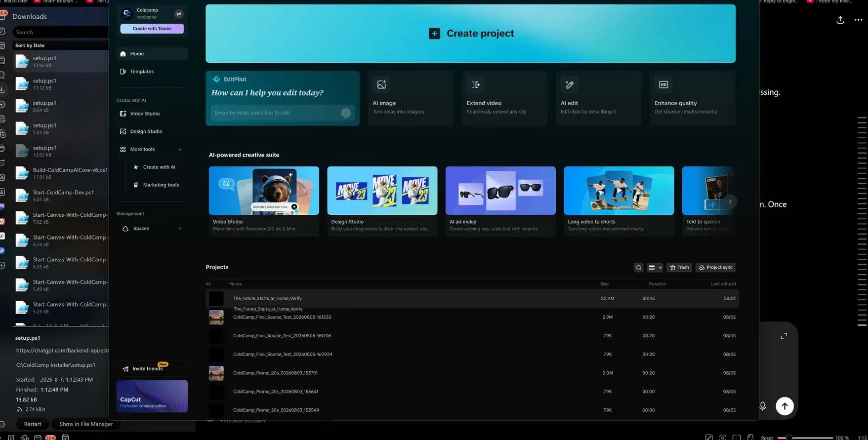This screenshot has width=868, height=440.
Task: Open the Projects list view dropdown
Action: pyautogui.click(x=655, y=268)
